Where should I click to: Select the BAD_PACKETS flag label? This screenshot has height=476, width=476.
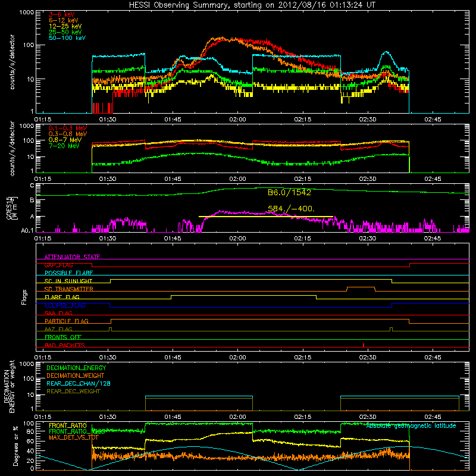pos(65,345)
